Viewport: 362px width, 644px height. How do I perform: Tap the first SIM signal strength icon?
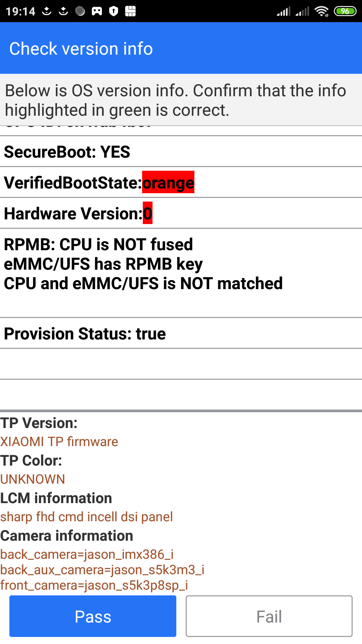click(x=284, y=11)
